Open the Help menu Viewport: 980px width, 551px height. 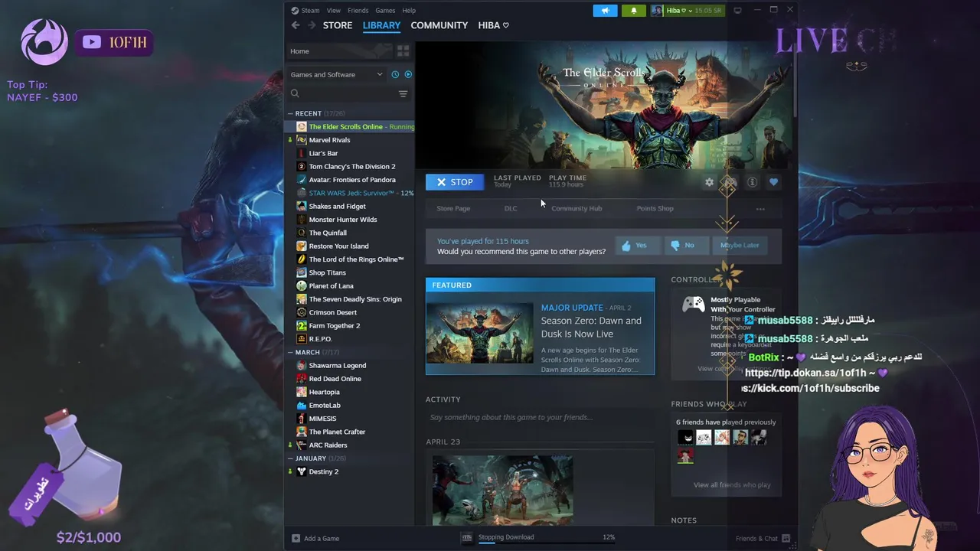point(409,11)
